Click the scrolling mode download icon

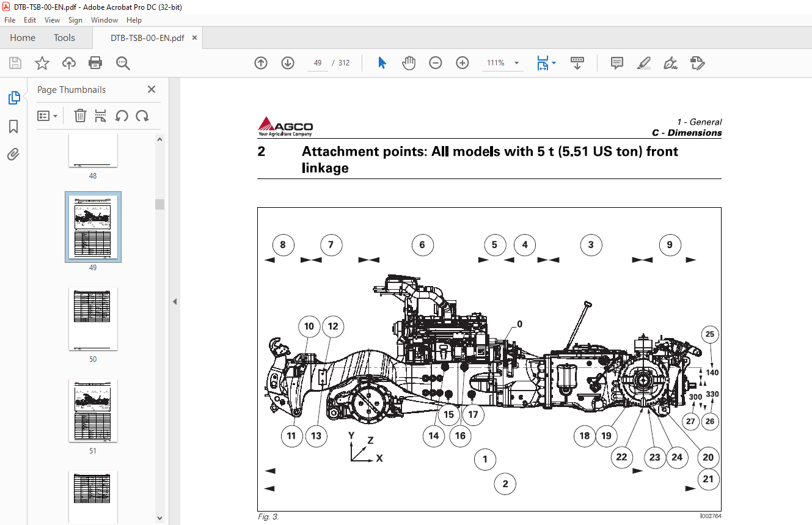click(x=577, y=63)
